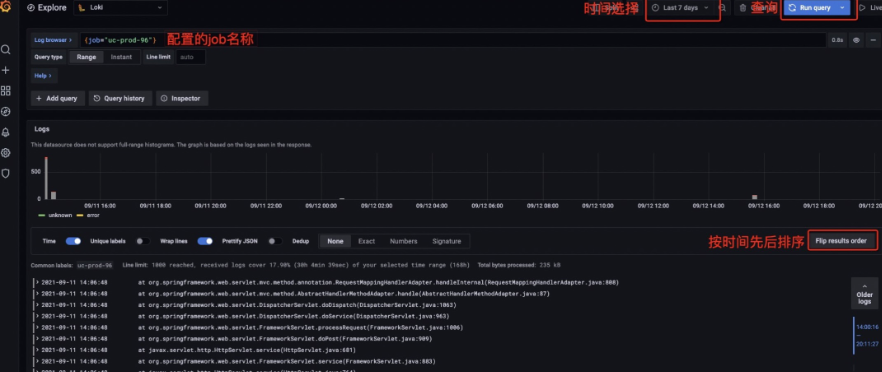
Task: Open the Last 7 days time picker
Action: 681,8
